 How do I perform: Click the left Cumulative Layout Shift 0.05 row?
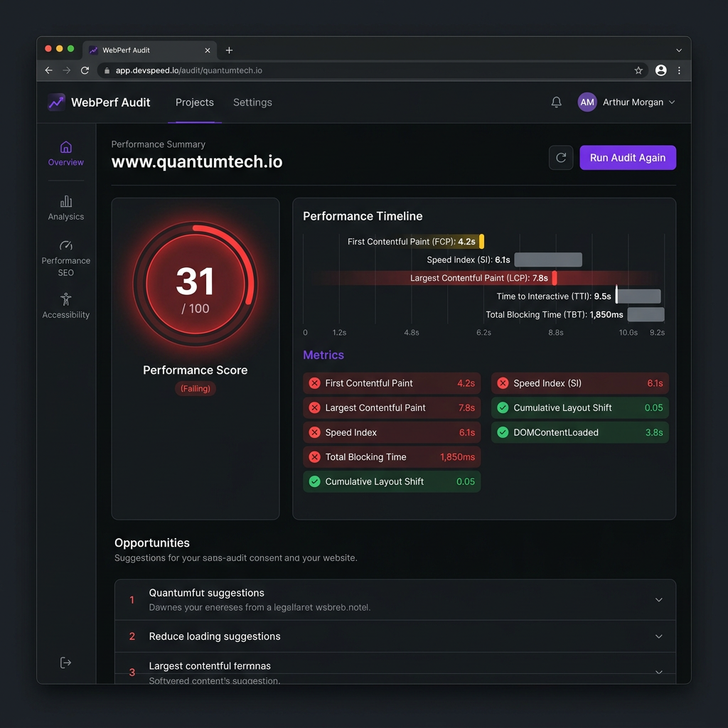(392, 481)
